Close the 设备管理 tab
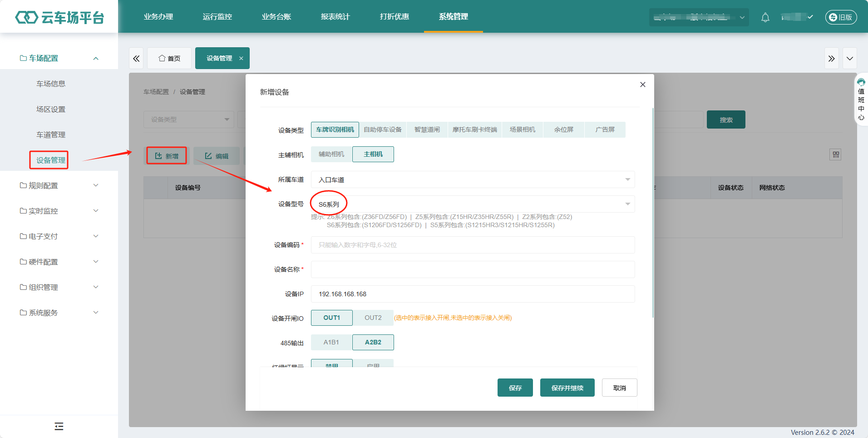868x438 pixels. 241,58
